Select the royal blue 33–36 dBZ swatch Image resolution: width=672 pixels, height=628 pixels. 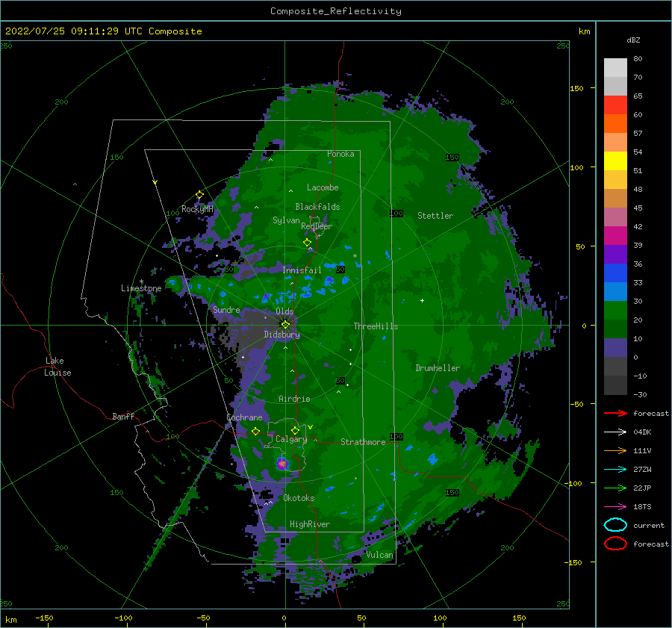(x=615, y=273)
